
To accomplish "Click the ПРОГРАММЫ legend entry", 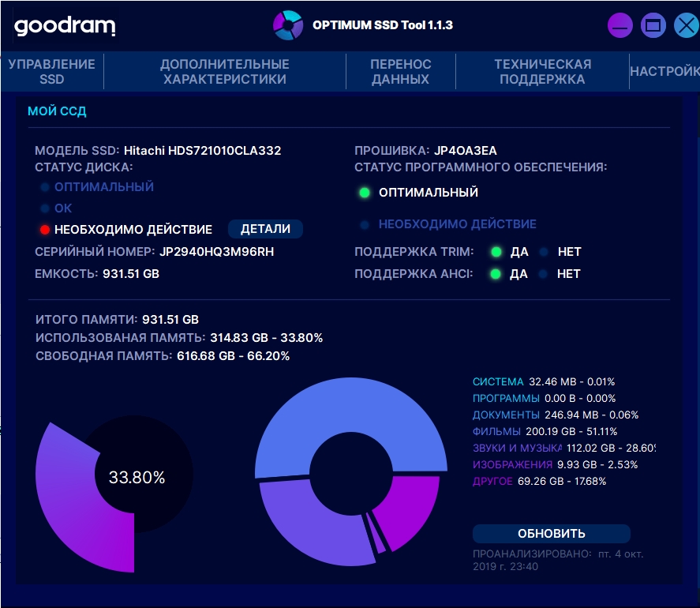I will (544, 399).
